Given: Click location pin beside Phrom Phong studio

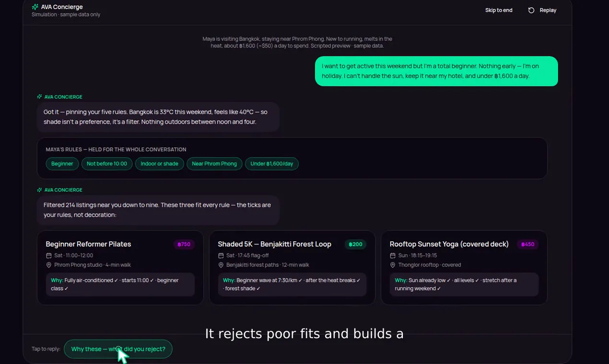Looking at the screenshot, I should point(48,265).
